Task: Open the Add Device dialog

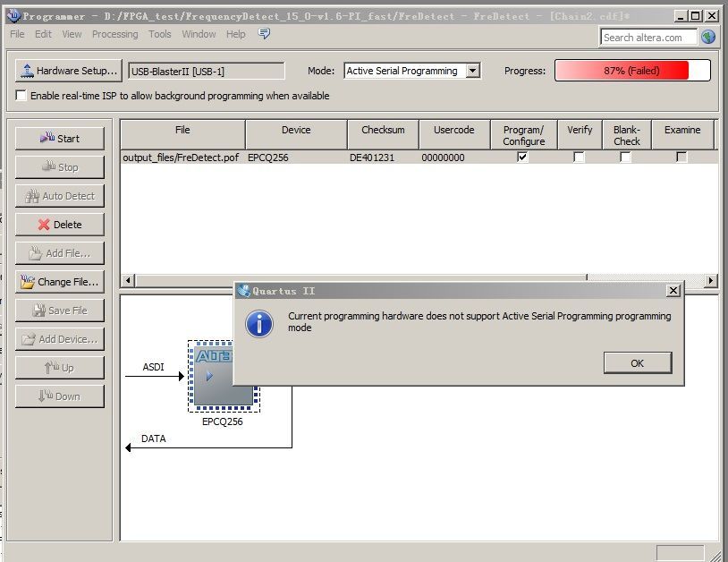Action: (59, 339)
